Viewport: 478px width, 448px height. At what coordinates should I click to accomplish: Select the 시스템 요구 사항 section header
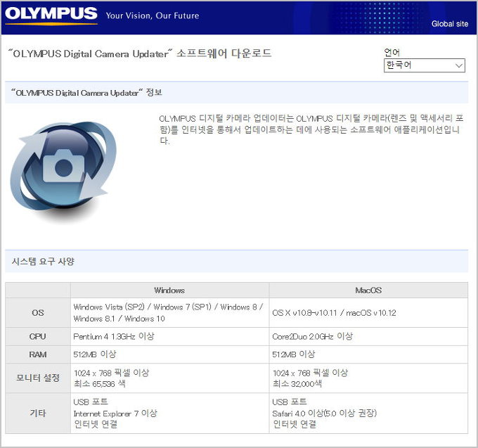coord(43,261)
